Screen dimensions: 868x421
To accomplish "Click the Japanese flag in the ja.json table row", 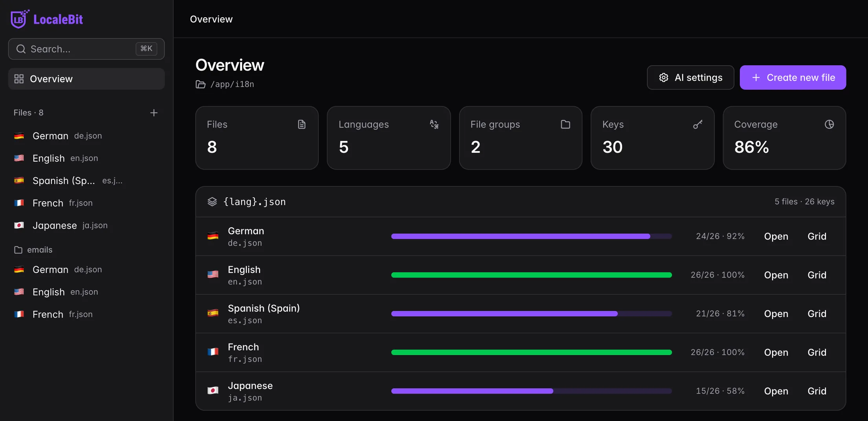I will click(x=213, y=391).
